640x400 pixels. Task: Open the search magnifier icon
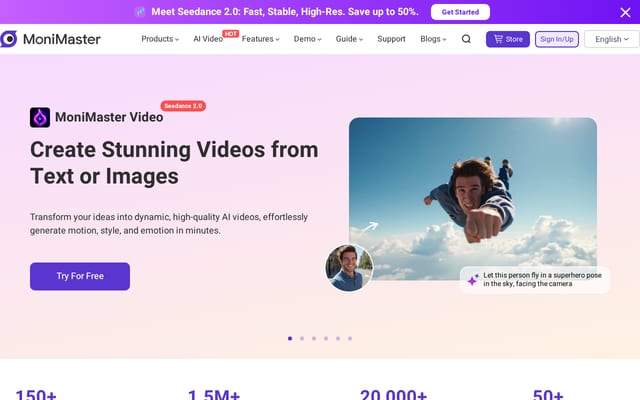(466, 39)
